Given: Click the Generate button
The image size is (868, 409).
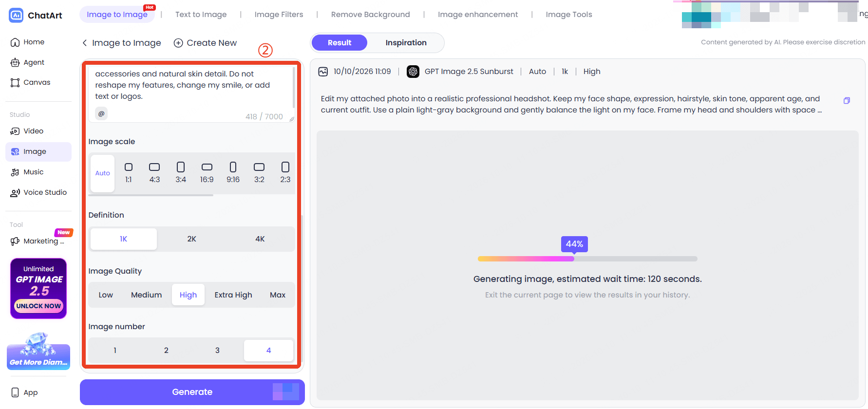Looking at the screenshot, I should click(192, 392).
